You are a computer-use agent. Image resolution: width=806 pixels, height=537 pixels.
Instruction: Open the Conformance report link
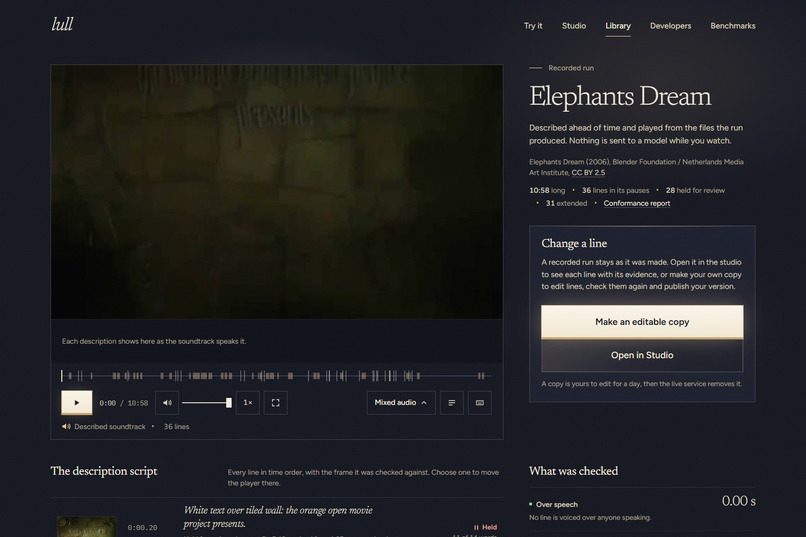click(636, 203)
